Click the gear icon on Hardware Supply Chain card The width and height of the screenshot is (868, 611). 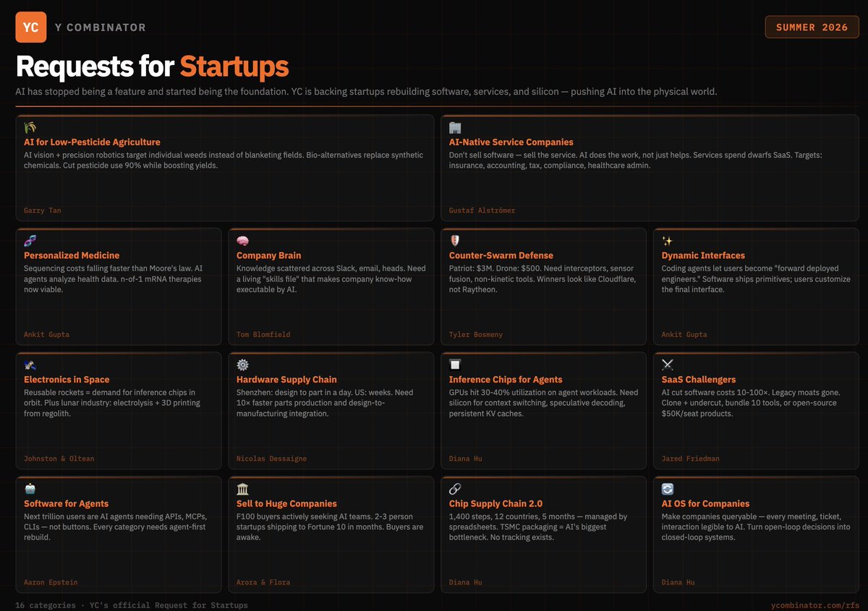pos(242,365)
